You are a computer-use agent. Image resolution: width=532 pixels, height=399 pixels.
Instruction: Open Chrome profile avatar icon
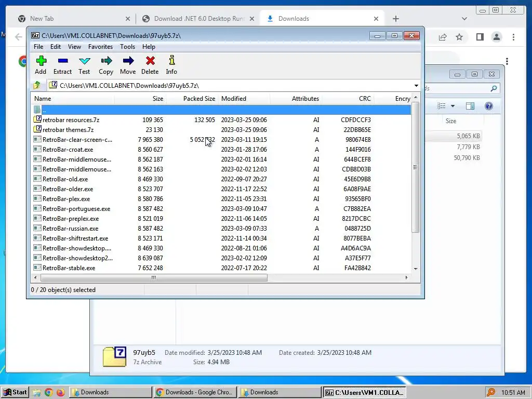pyautogui.click(x=496, y=37)
